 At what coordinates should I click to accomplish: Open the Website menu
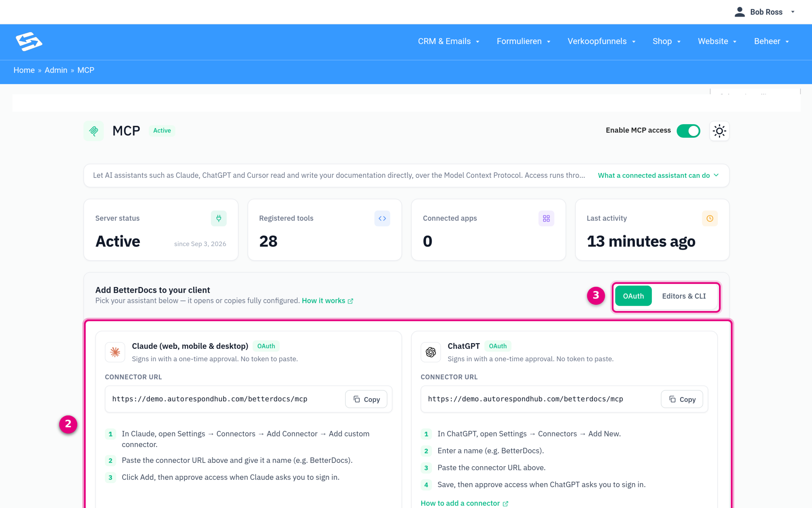717,41
